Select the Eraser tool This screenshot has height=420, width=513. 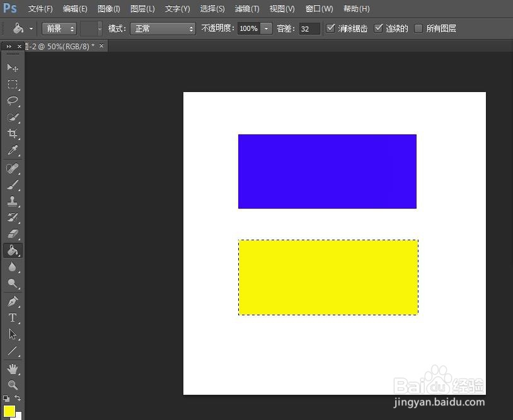(x=13, y=234)
